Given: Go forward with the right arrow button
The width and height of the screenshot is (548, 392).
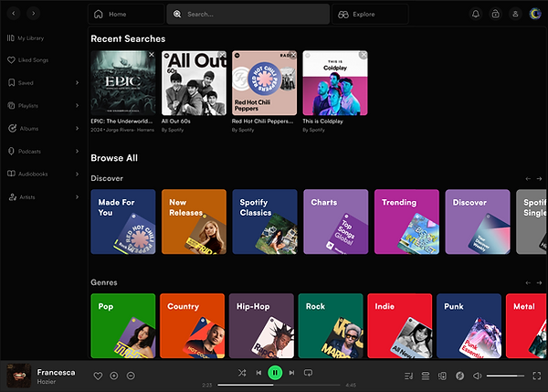Looking at the screenshot, I should tap(33, 14).
